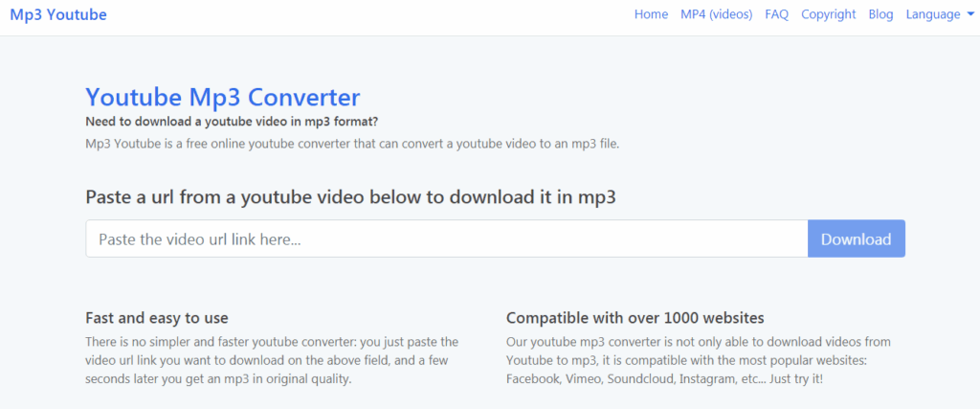This screenshot has width=980, height=409.
Task: Select 'Compatible with over 1000 websites' heading
Action: tap(635, 318)
